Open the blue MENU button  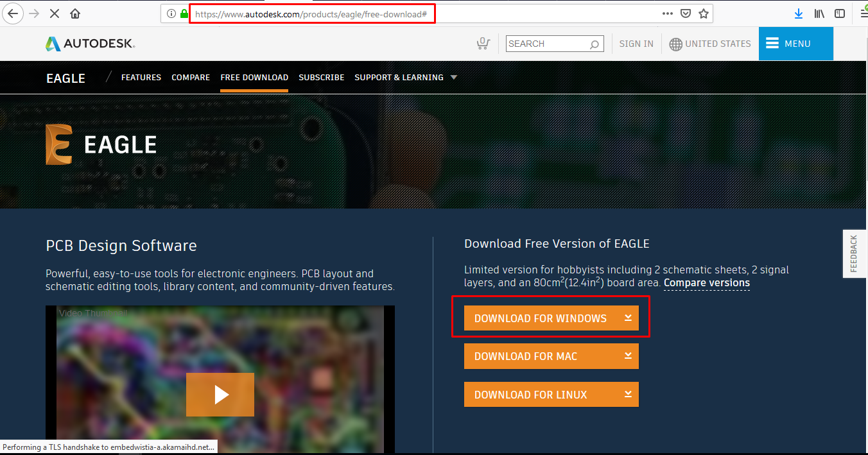tap(796, 44)
